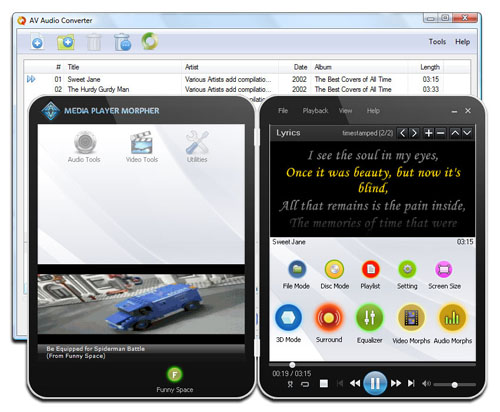
Task: Click the blue truck video preview
Action: point(141,304)
